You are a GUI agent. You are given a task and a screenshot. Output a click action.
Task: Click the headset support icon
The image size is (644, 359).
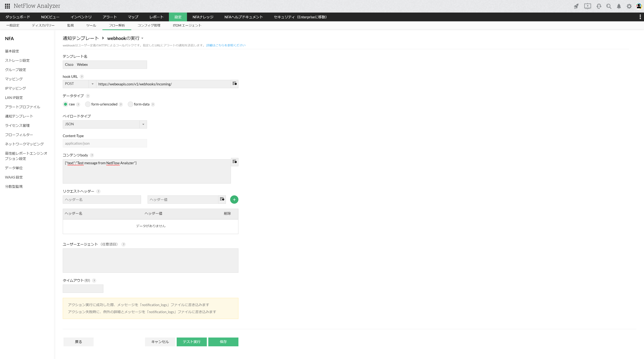[599, 6]
